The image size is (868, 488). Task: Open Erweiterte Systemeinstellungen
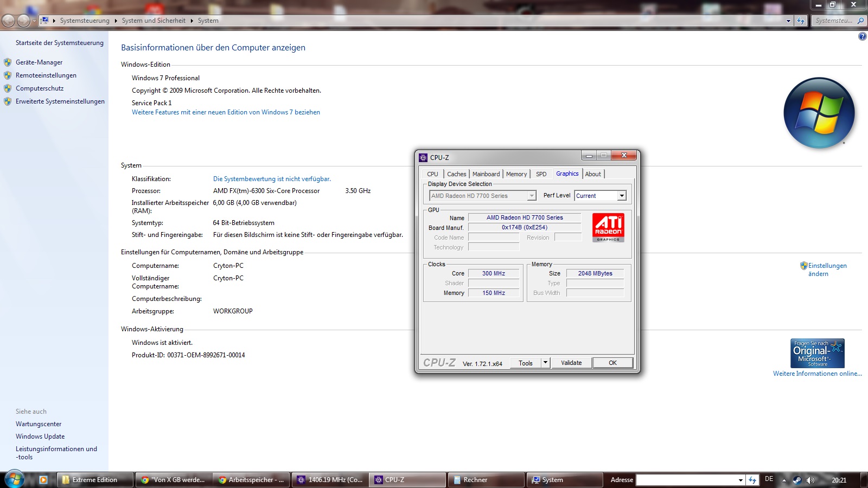click(60, 101)
